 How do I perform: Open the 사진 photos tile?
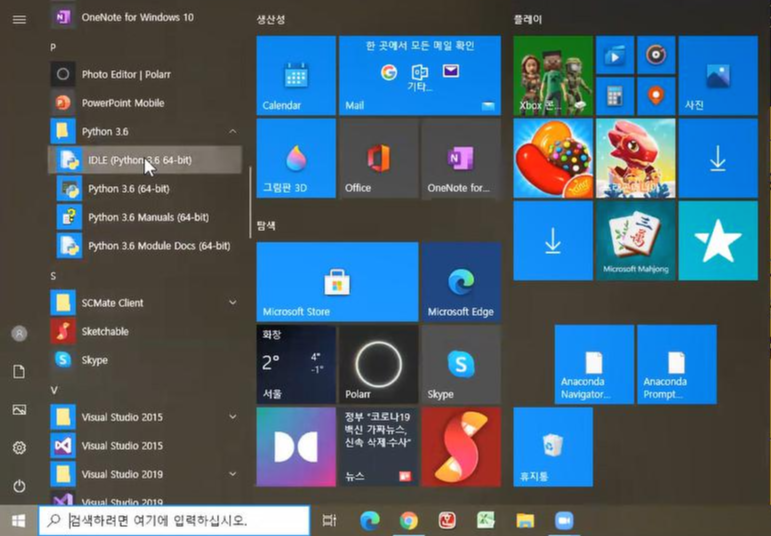coord(718,75)
